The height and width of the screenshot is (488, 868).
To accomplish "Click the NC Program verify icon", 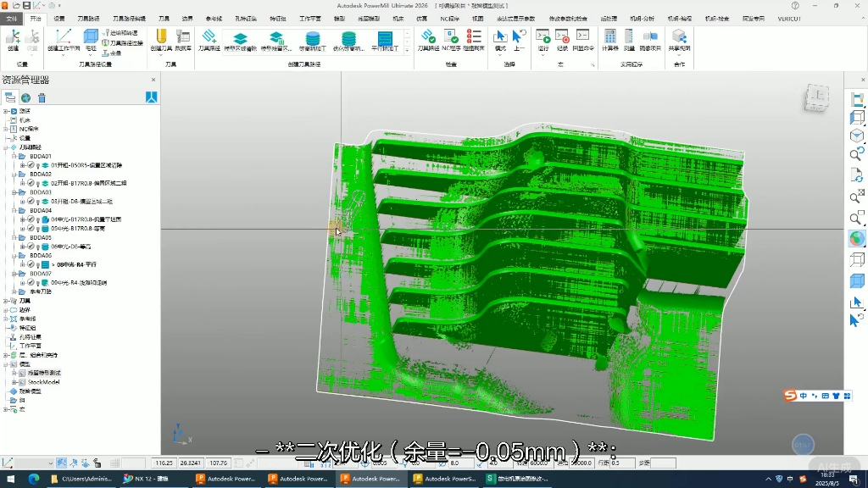I will 451,36.
